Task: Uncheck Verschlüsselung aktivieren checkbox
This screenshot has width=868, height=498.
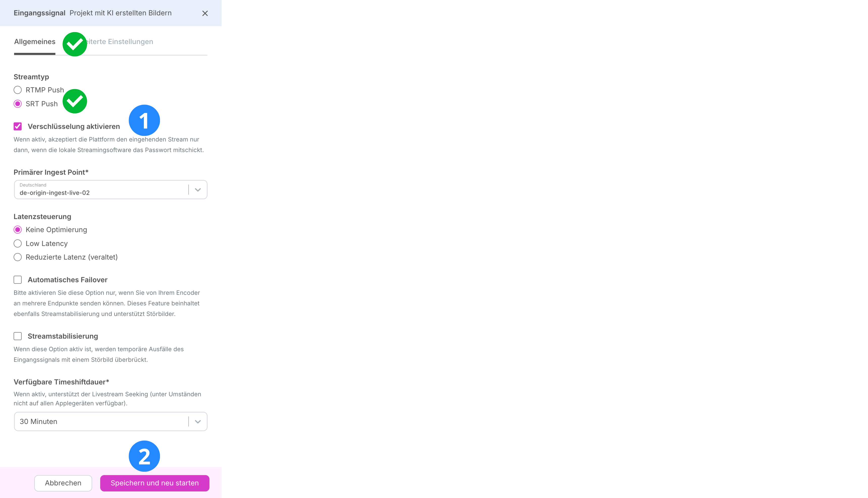Action: 17,127
